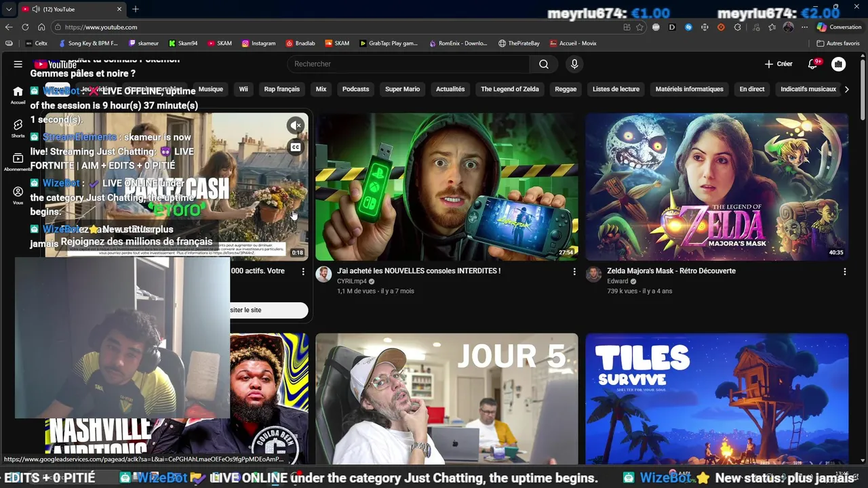Open the browser three-dot settings menu
The height and width of the screenshot is (488, 868).
tap(804, 27)
